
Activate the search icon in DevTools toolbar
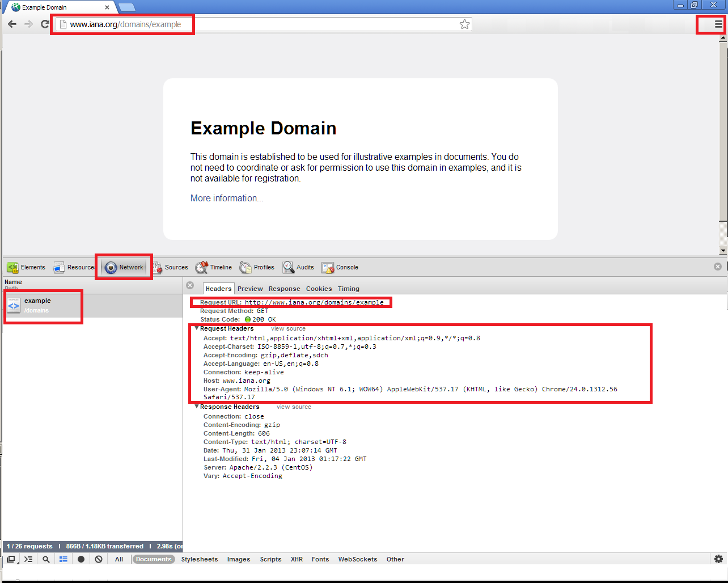(x=46, y=559)
